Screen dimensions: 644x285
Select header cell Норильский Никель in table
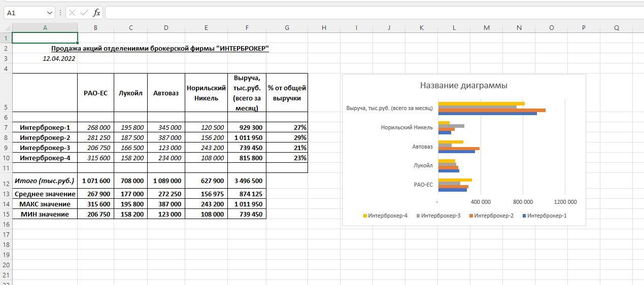click(x=206, y=93)
